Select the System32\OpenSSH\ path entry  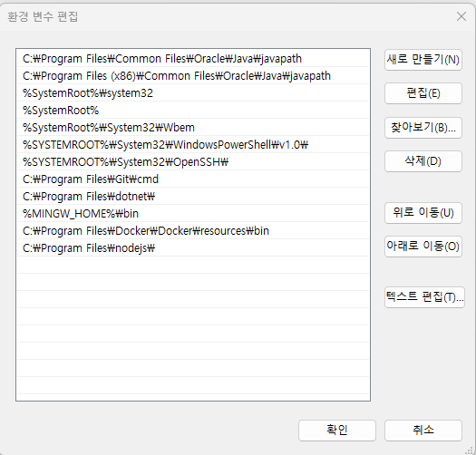(193, 162)
